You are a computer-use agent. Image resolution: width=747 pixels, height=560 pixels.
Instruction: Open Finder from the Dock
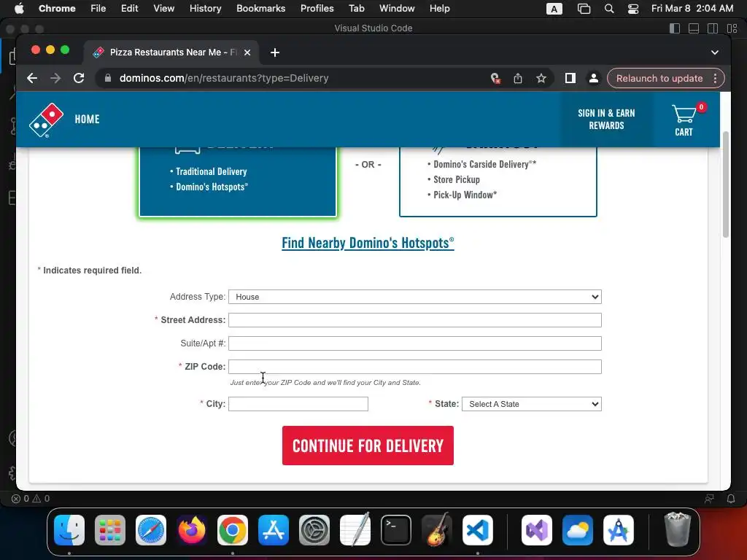[69, 530]
